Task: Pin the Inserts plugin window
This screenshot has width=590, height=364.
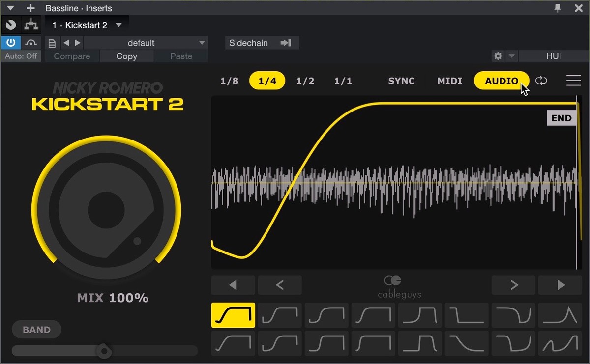Action: pyautogui.click(x=558, y=8)
